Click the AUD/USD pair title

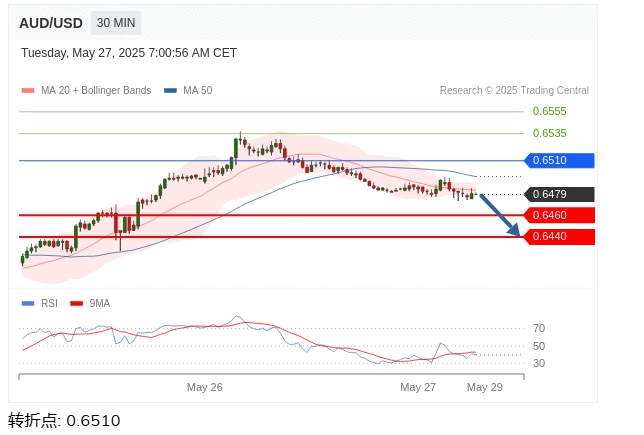click(x=51, y=23)
